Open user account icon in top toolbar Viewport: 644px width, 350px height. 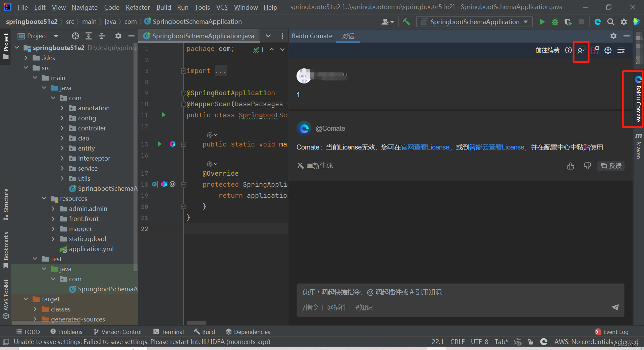coord(387,22)
